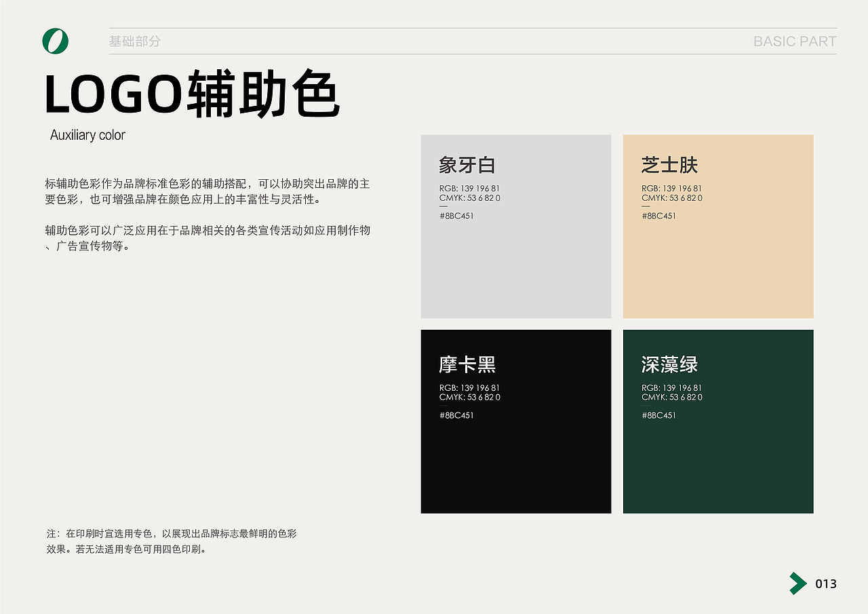
Task: Click the logo mark beside the header rule
Action: (56, 41)
